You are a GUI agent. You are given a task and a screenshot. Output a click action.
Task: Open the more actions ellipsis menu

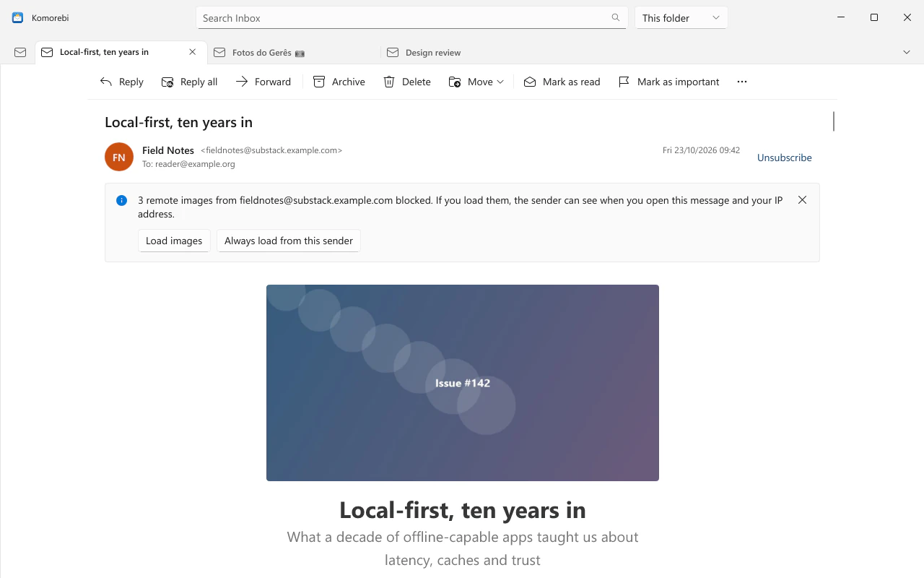[x=742, y=82]
